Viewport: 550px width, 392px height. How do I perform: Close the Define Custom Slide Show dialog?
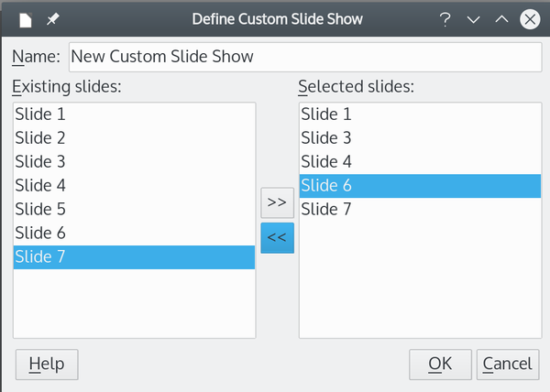[530, 19]
